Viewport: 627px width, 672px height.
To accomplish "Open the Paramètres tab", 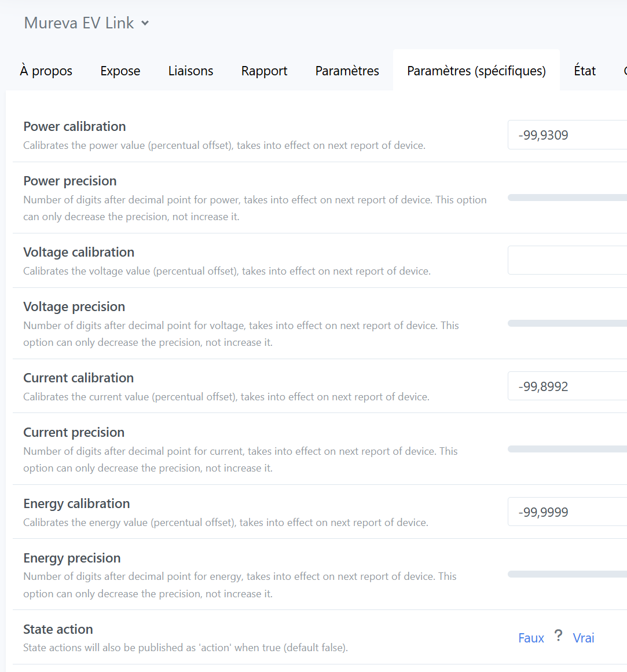I will click(347, 71).
